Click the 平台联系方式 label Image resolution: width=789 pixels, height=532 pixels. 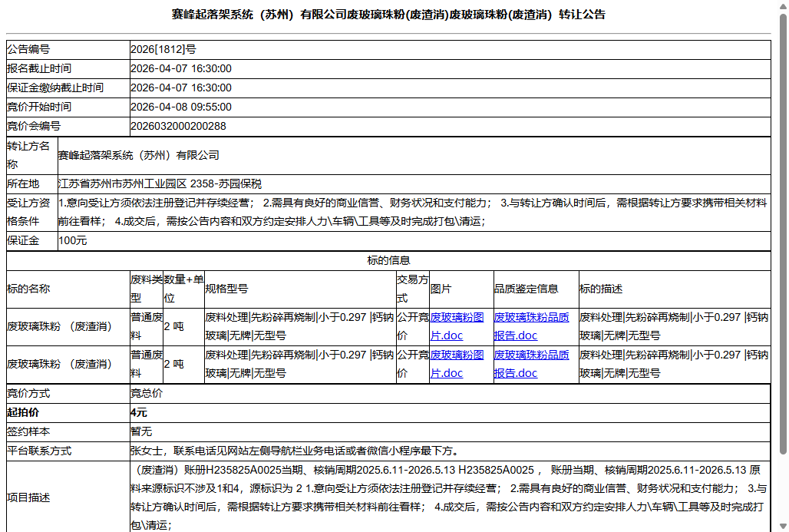[39, 451]
